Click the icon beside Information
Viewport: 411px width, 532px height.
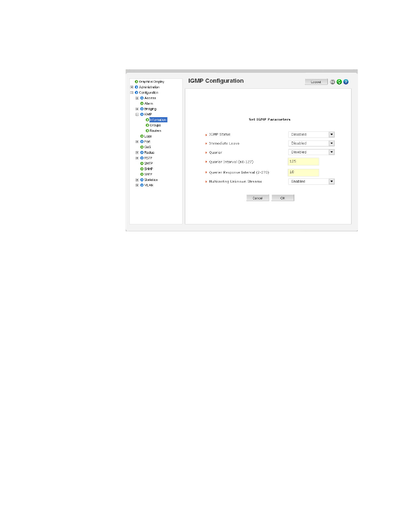pyautogui.click(x=147, y=120)
